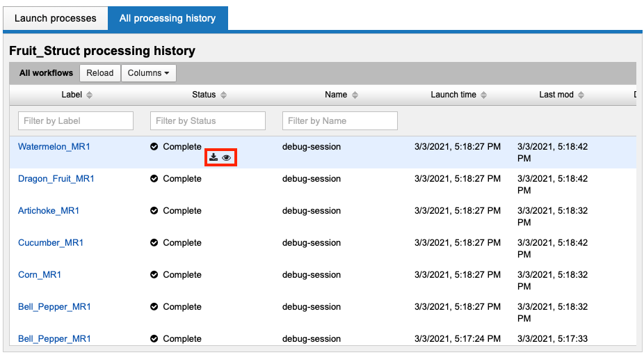Image resolution: width=644 pixels, height=355 pixels.
Task: Sort by Last mod column arrows
Action: coord(581,95)
